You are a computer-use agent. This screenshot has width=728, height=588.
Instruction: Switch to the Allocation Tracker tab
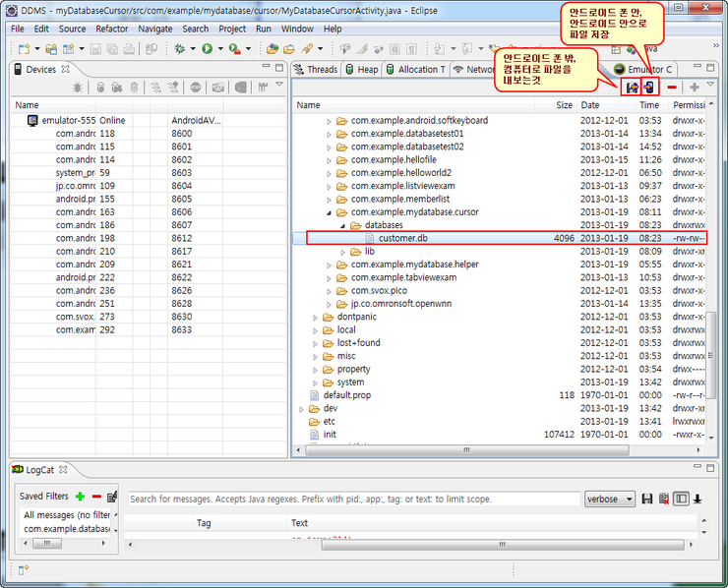point(415,69)
